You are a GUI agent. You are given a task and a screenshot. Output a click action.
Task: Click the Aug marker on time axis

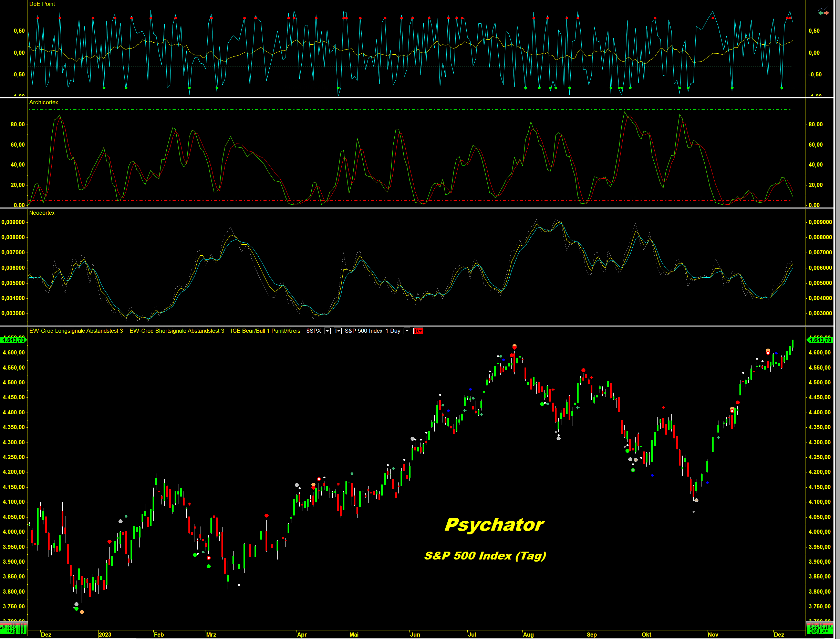528,635
